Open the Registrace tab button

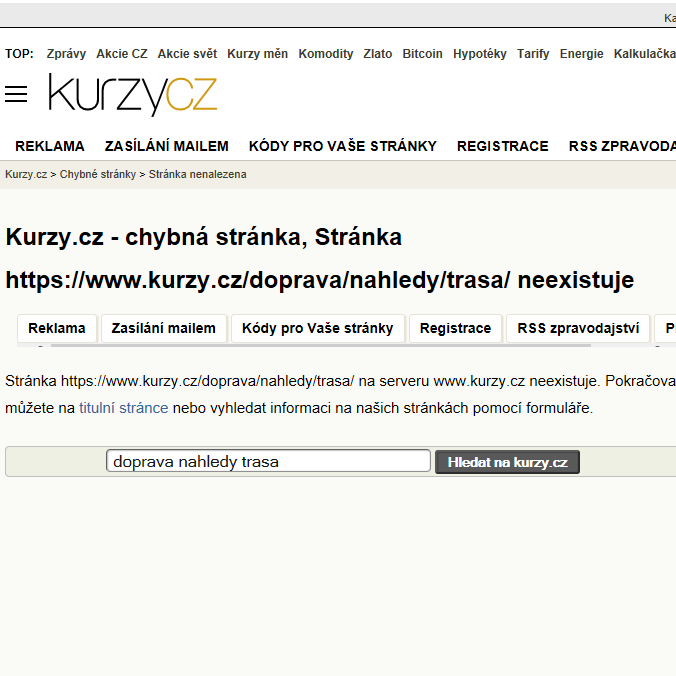[x=455, y=329]
